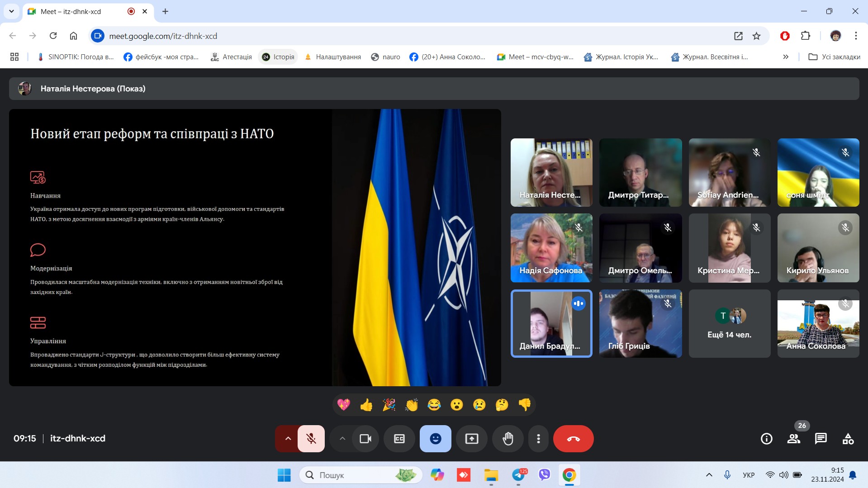Open the Історія bookmark
This screenshot has height=488, width=868.
278,57
